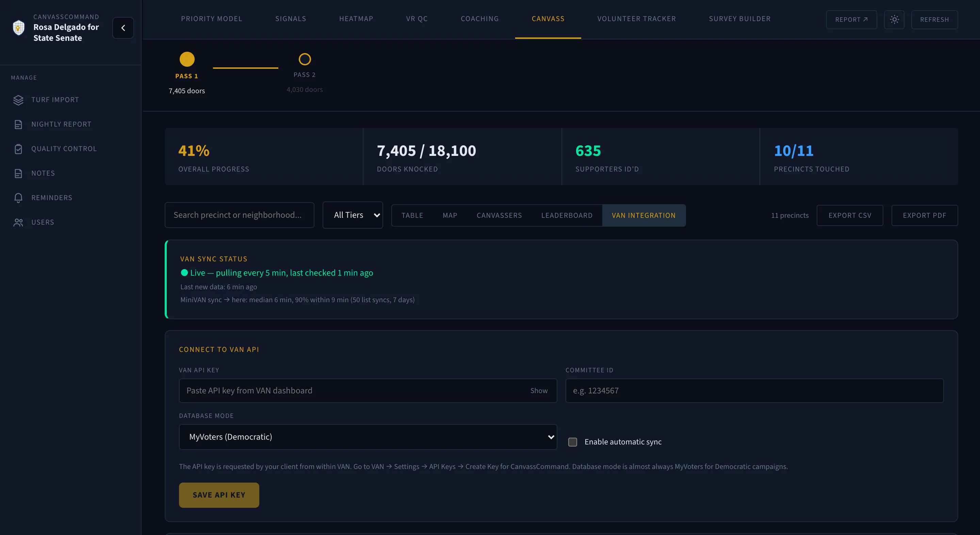This screenshot has height=535, width=980.
Task: Click the Committee ID input
Action: click(754, 391)
